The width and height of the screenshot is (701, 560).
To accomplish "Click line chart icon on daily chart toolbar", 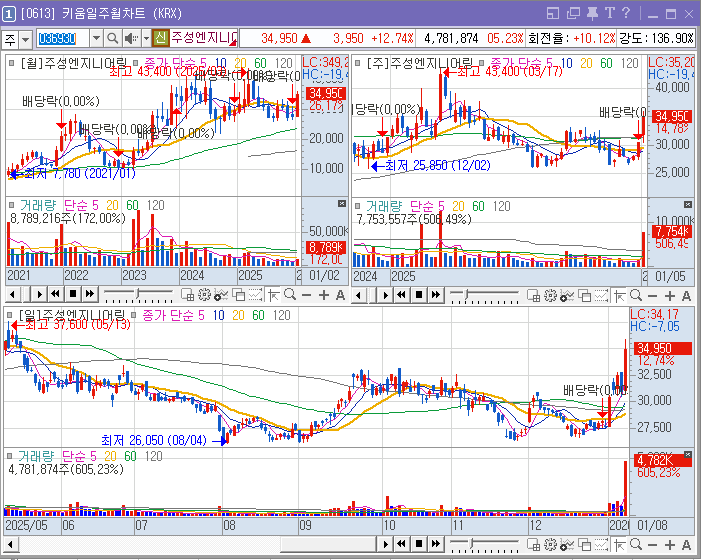I will [601, 544].
